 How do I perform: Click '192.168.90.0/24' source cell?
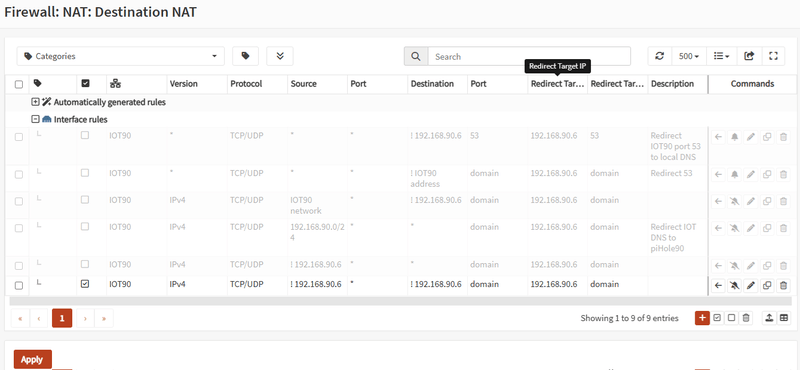coord(318,232)
